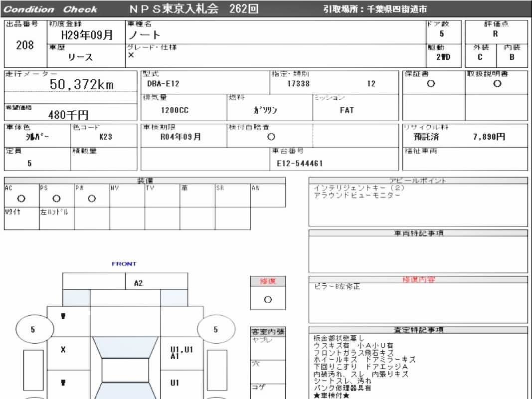Click the right front wheel 5
The height and width of the screenshot is (399, 532).
(x=216, y=330)
